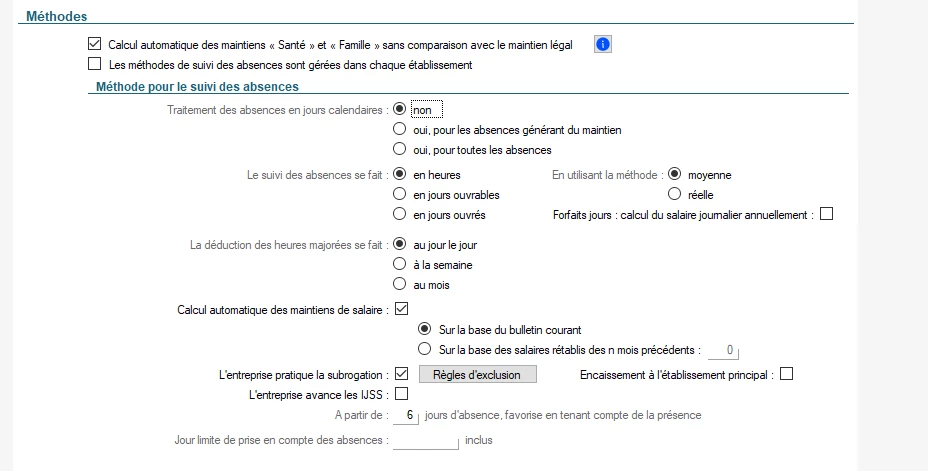Select absence tracking 'en heures'
Image resolution: width=928 pixels, height=471 pixels.
400,174
